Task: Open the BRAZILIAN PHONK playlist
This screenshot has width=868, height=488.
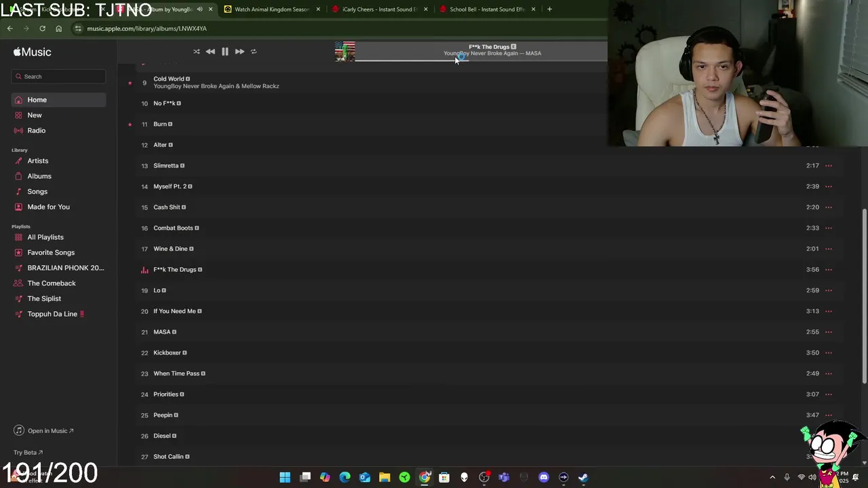Action: [58, 268]
